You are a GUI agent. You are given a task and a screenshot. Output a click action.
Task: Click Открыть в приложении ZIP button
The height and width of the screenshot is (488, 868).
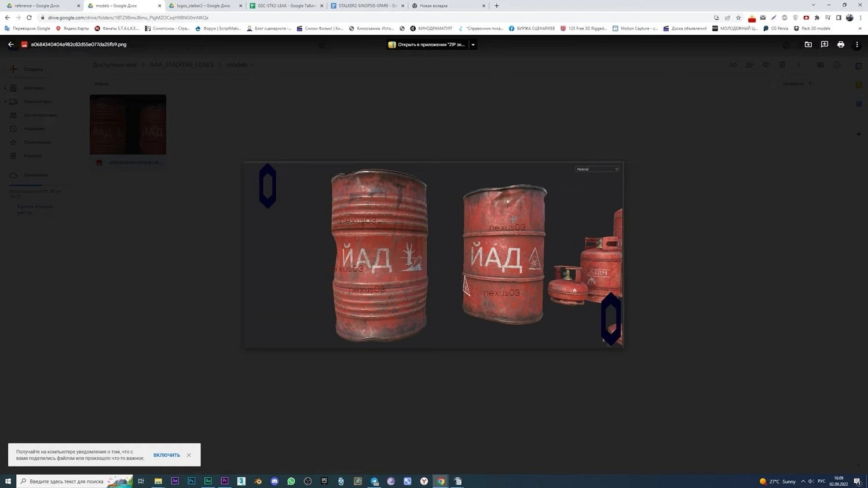coord(427,45)
